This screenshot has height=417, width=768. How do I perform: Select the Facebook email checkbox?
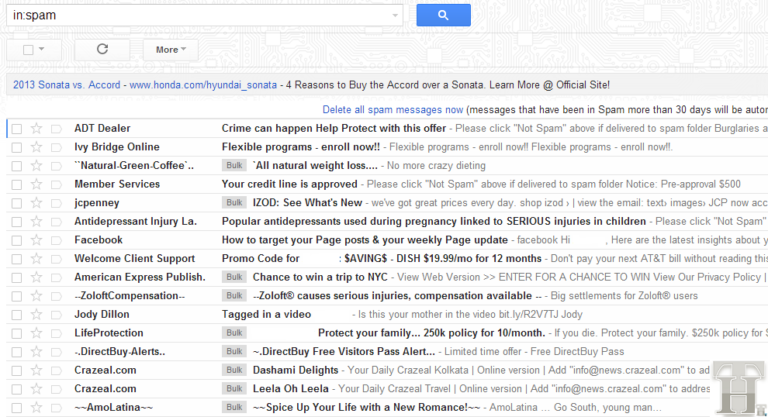(17, 241)
